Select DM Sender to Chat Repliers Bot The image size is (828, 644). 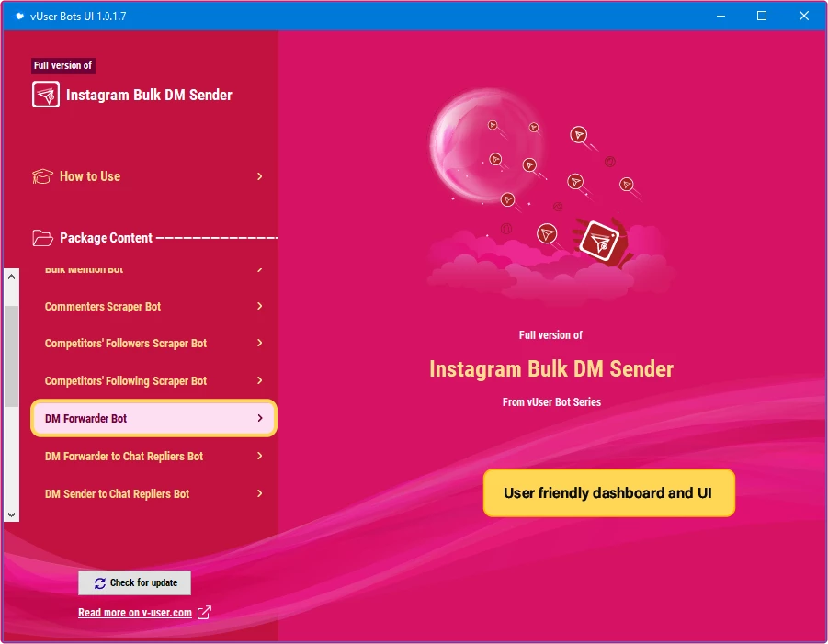click(153, 493)
